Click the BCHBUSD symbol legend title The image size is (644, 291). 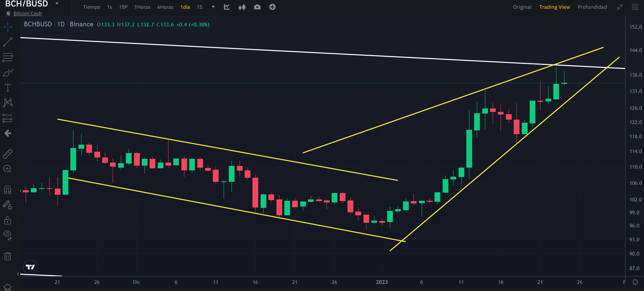click(38, 24)
